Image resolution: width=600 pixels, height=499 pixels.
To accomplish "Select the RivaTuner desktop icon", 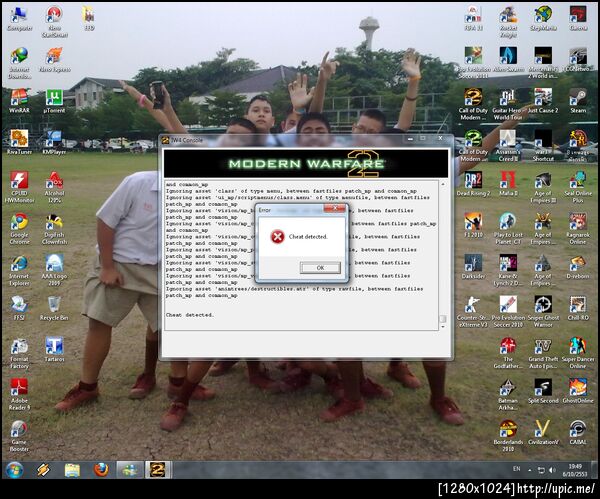I will [x=19, y=142].
